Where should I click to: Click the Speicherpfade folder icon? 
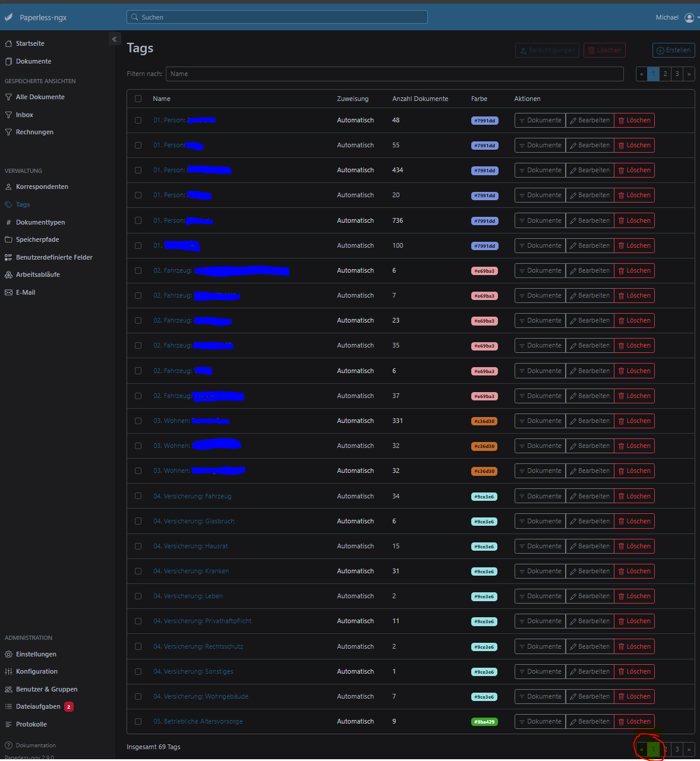tap(8, 239)
